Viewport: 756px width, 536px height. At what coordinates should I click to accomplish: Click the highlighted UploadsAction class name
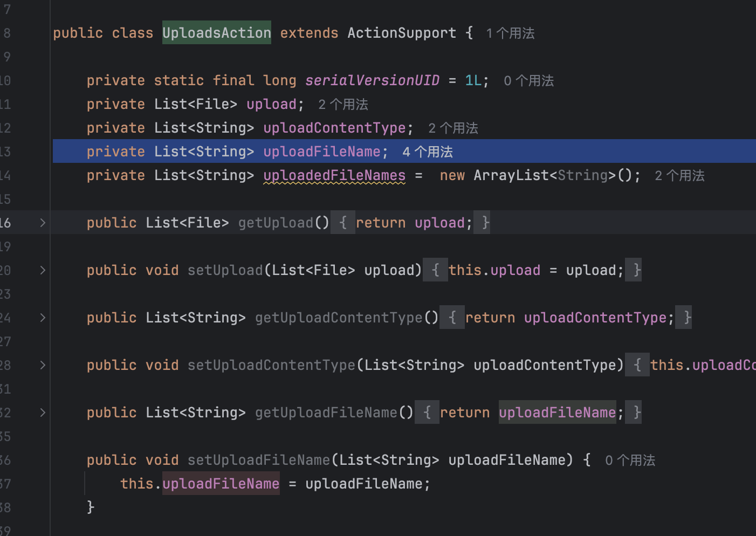click(216, 33)
